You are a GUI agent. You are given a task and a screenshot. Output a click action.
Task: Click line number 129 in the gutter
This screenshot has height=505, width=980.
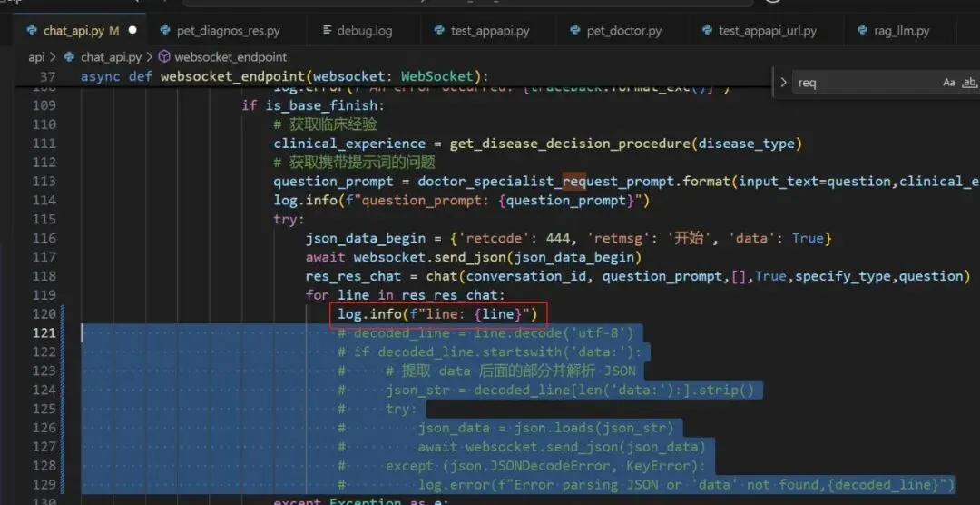pos(44,484)
